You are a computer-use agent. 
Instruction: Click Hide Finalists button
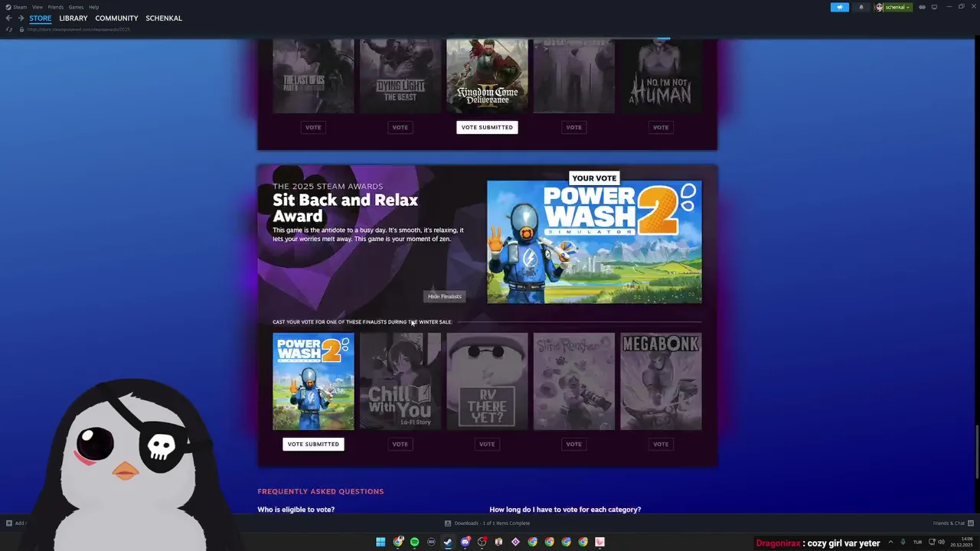tap(445, 296)
